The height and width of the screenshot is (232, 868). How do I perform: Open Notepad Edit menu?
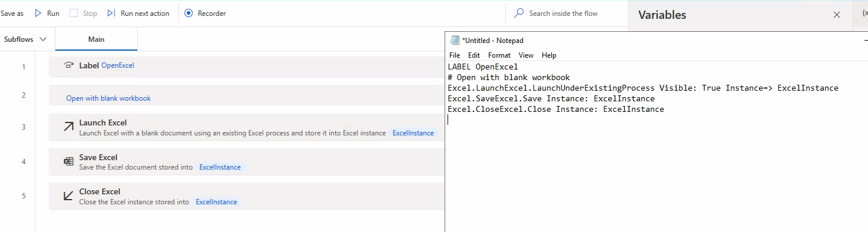[474, 55]
